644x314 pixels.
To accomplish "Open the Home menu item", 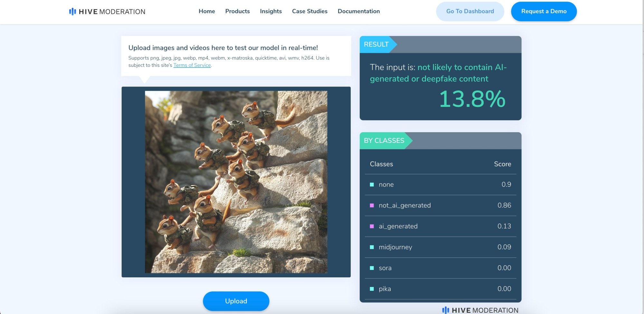I will 206,11.
